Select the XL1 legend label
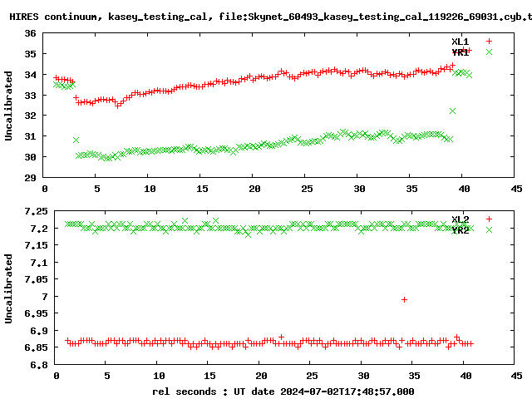Viewport: 532px width, 399px height. 460,42
